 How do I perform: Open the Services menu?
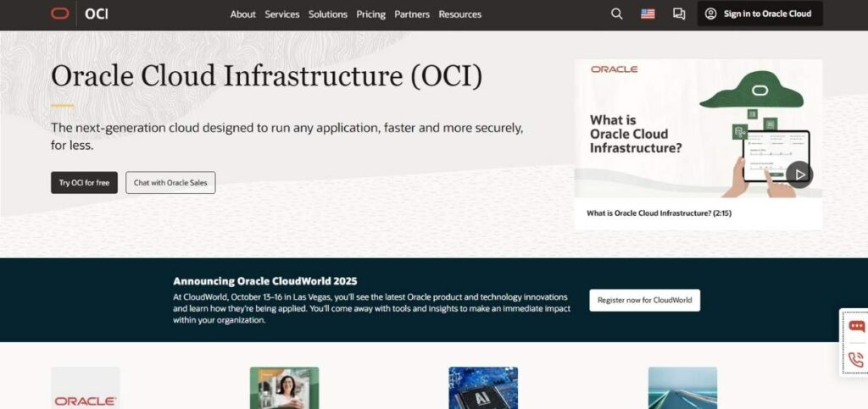tap(281, 14)
